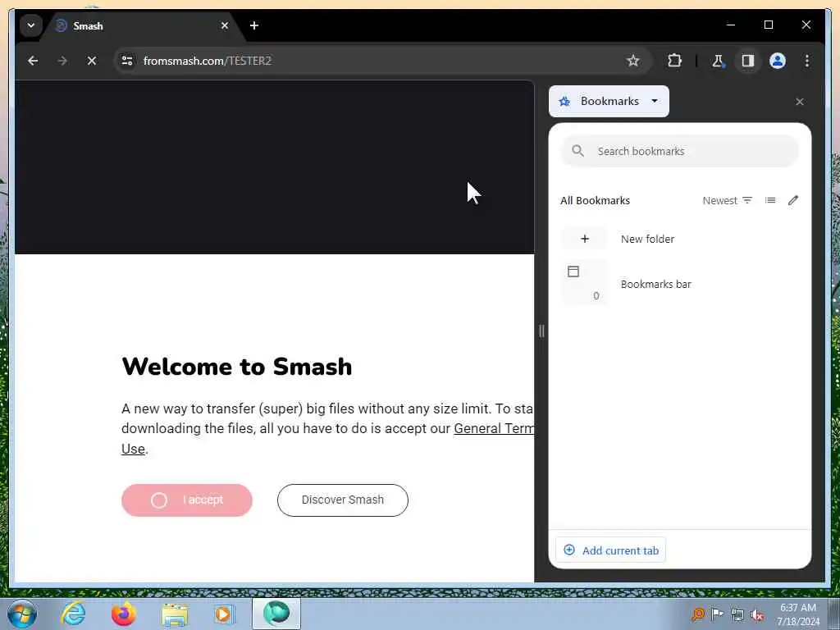
Task: Toggle the side panel button
Action: pyautogui.click(x=748, y=61)
